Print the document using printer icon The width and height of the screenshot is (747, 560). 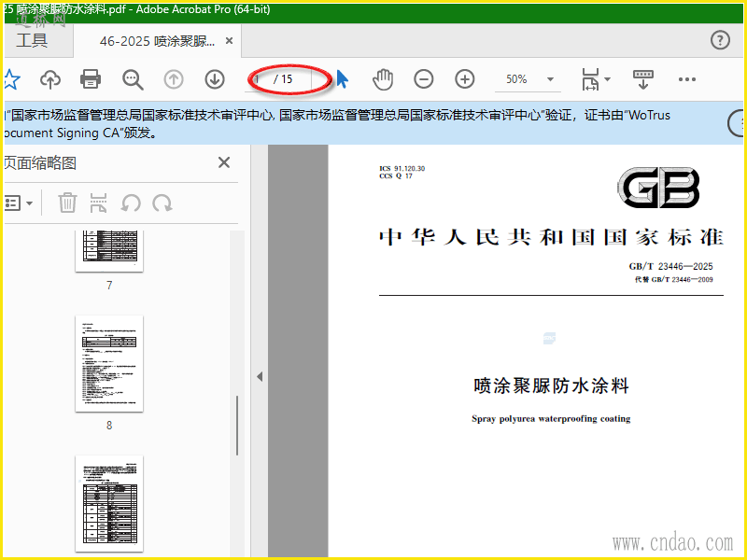91,79
